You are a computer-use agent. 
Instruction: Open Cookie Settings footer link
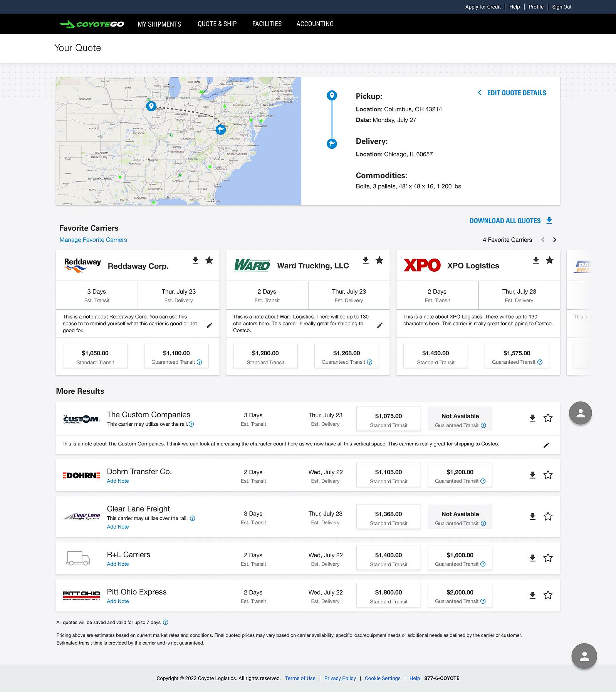click(x=383, y=679)
